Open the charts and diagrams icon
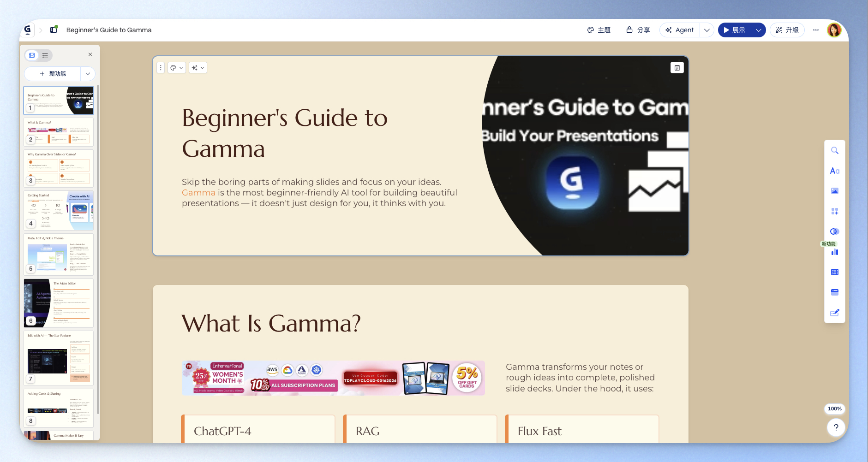 834,252
